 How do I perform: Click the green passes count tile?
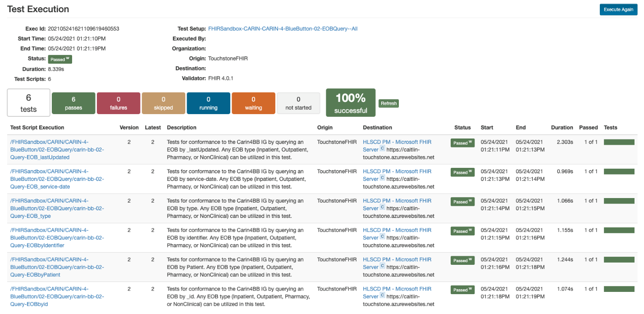[x=73, y=103]
